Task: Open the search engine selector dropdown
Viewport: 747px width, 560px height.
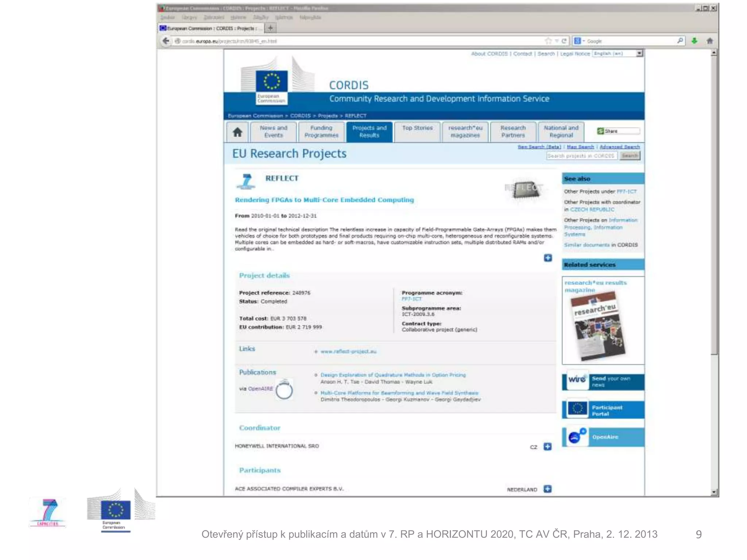Action: [579, 41]
